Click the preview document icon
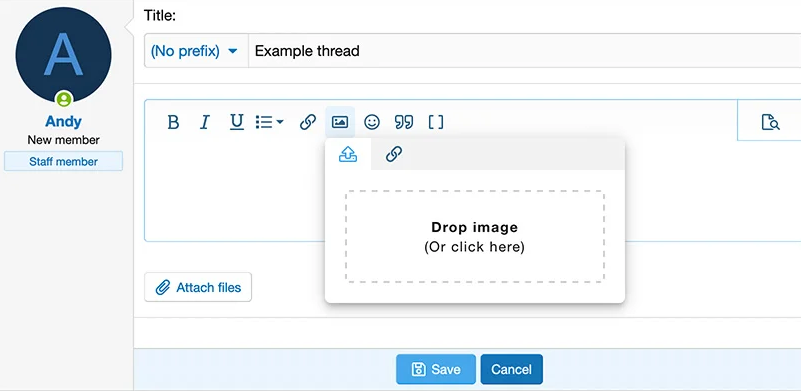801x391 pixels. 770,122
